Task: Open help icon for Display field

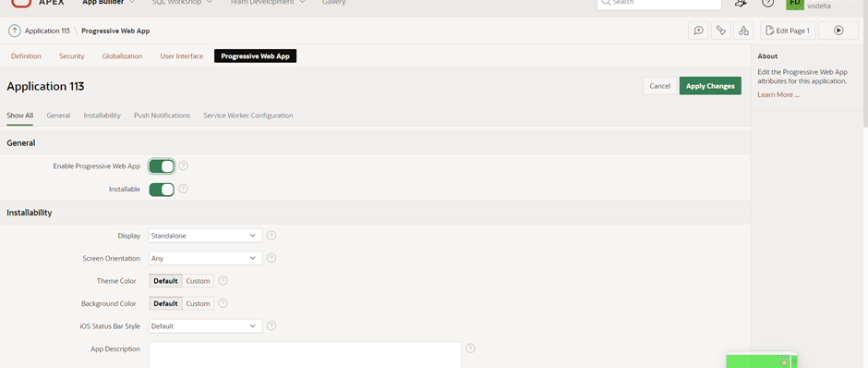Action: (x=271, y=236)
